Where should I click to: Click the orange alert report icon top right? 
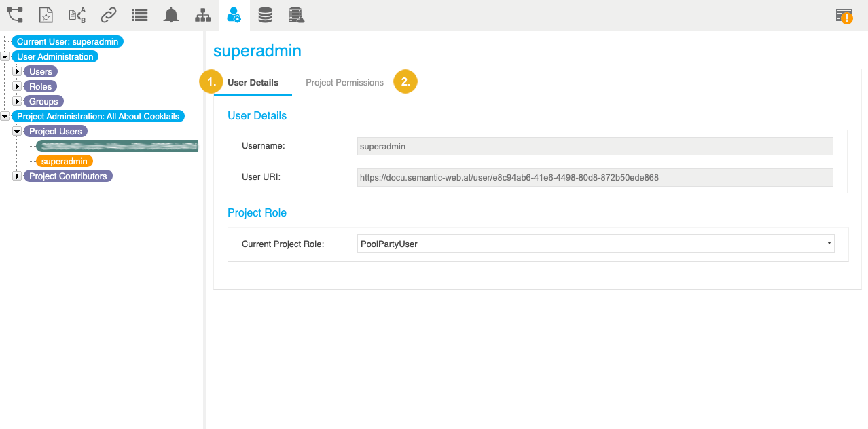point(844,15)
